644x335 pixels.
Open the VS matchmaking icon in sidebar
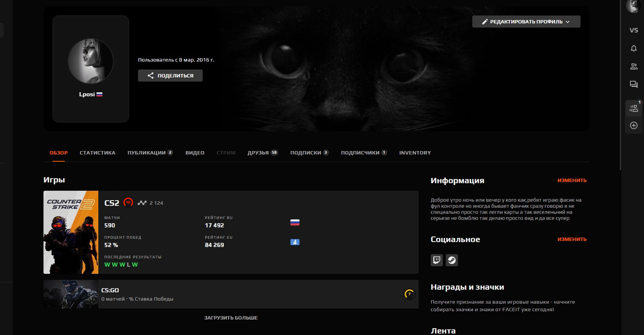(x=634, y=30)
